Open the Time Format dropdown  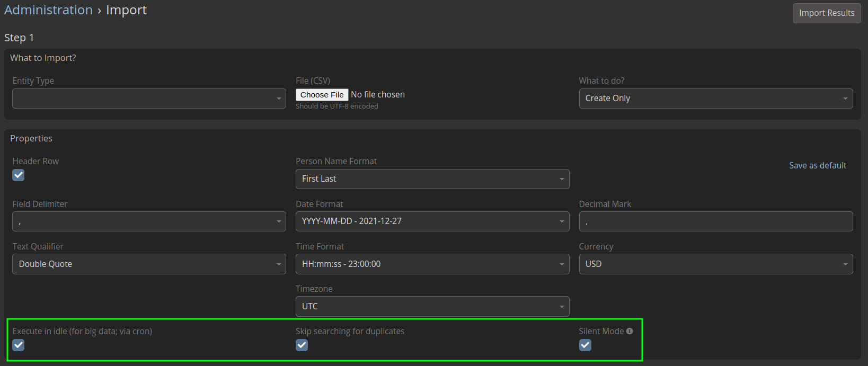(x=432, y=264)
